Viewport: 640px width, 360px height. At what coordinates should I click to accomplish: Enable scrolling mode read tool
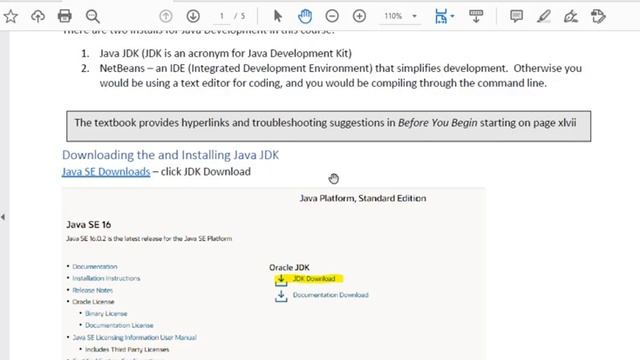point(476,16)
